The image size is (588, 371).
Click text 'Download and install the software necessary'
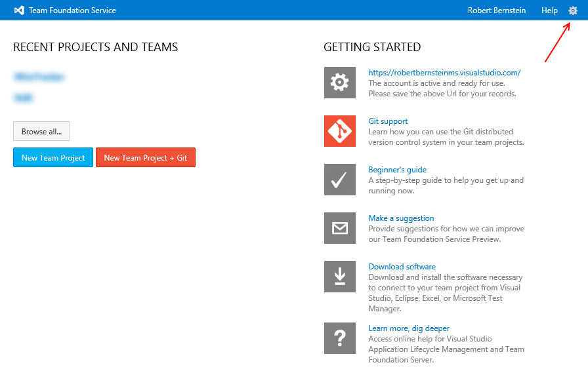pyautogui.click(x=446, y=277)
